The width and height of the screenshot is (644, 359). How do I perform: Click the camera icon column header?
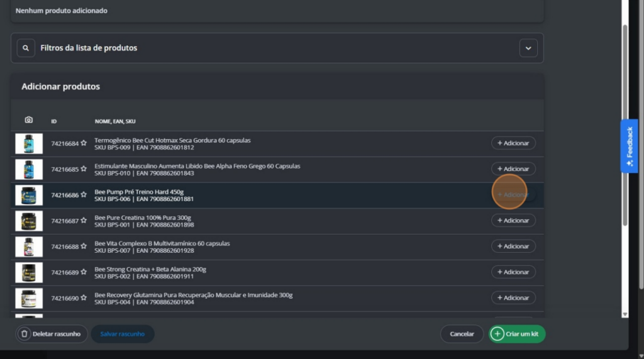pyautogui.click(x=28, y=120)
